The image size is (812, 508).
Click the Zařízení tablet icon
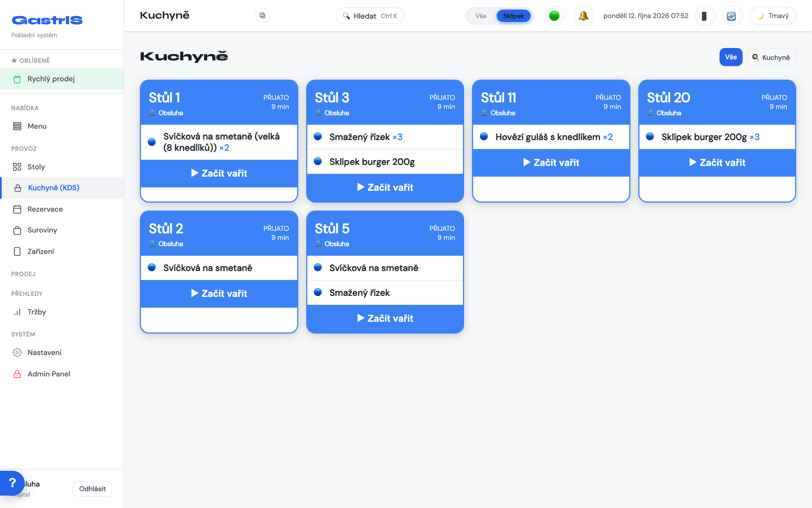17,252
